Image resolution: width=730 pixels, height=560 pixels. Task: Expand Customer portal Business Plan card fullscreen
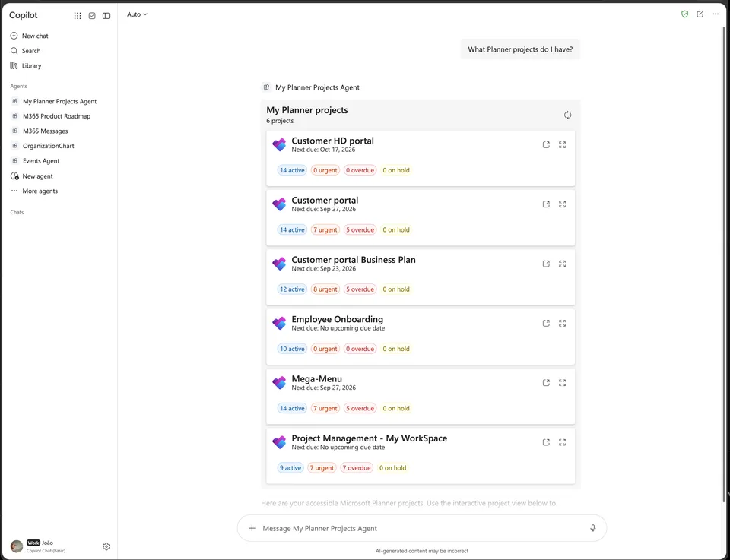click(563, 264)
